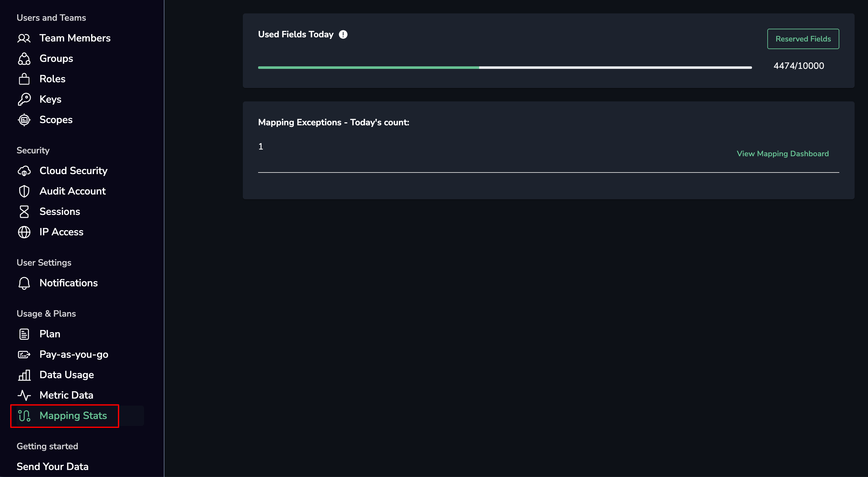Viewport: 868px width, 477px height.
Task: Navigate to Metric Data
Action: [66, 395]
